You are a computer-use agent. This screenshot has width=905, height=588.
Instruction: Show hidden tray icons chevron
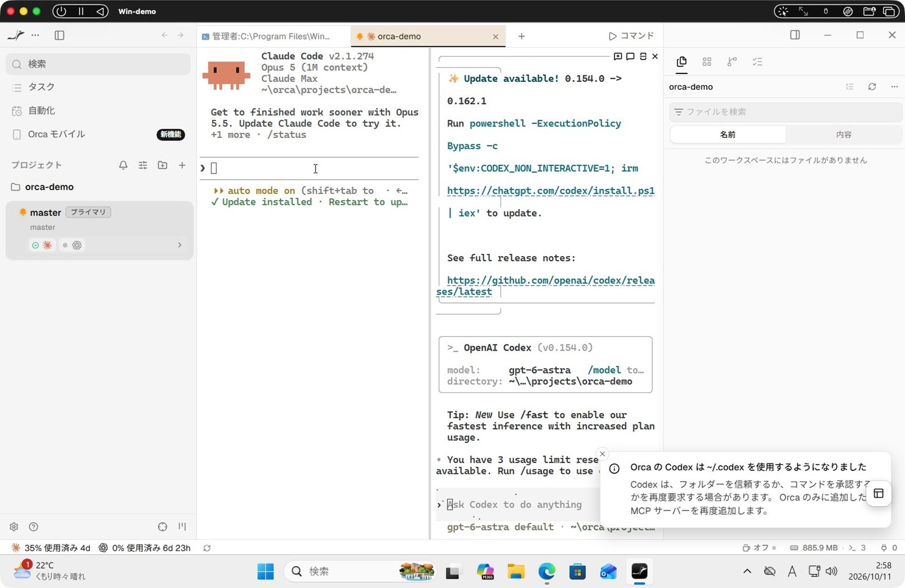coord(747,572)
